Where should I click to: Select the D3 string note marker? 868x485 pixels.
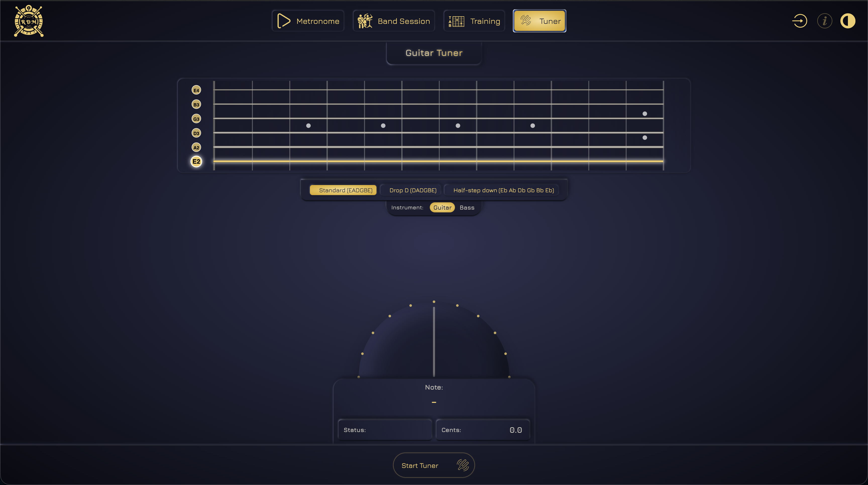tap(196, 133)
